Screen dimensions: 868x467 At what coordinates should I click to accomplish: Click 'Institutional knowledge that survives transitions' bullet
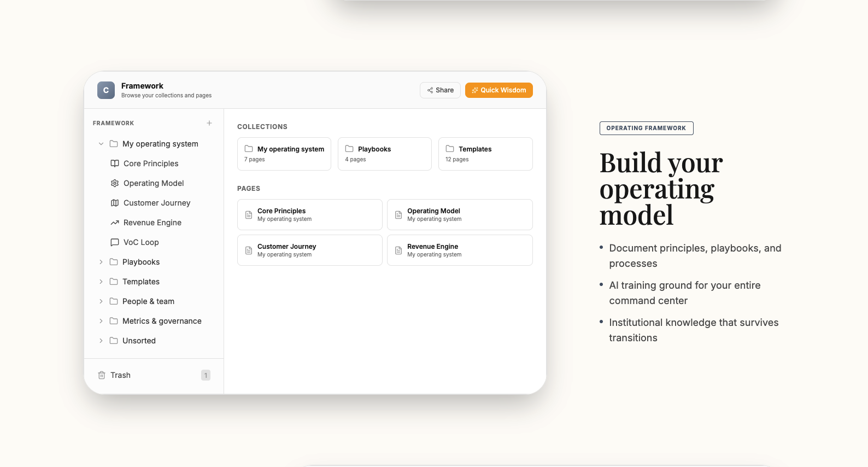coord(694,330)
